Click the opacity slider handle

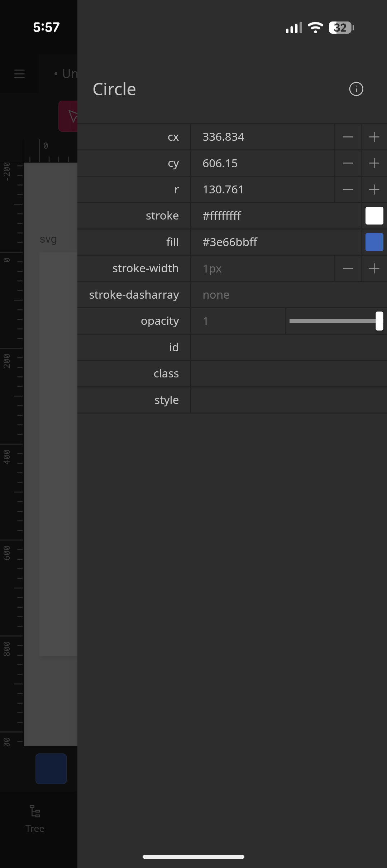point(379,321)
